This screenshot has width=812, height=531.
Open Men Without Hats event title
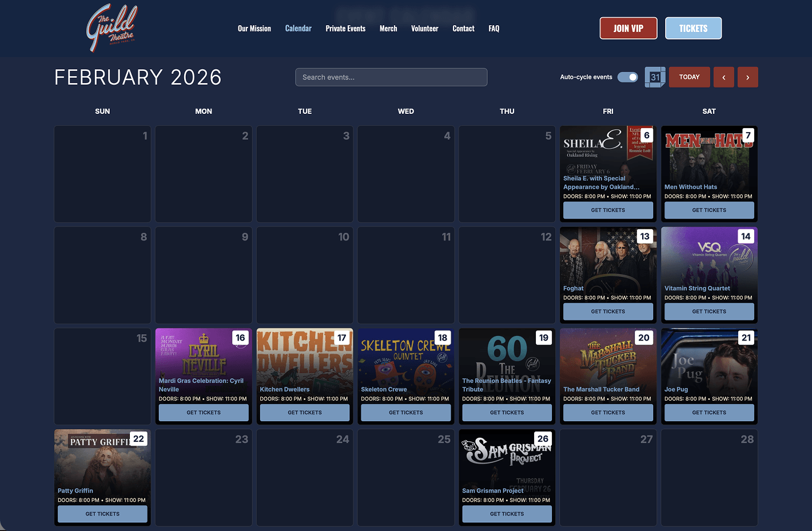(x=691, y=187)
